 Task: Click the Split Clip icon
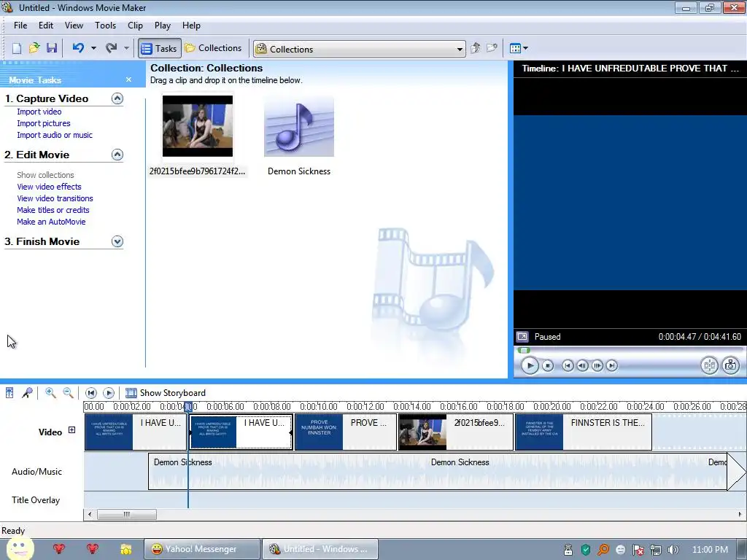[709, 366]
